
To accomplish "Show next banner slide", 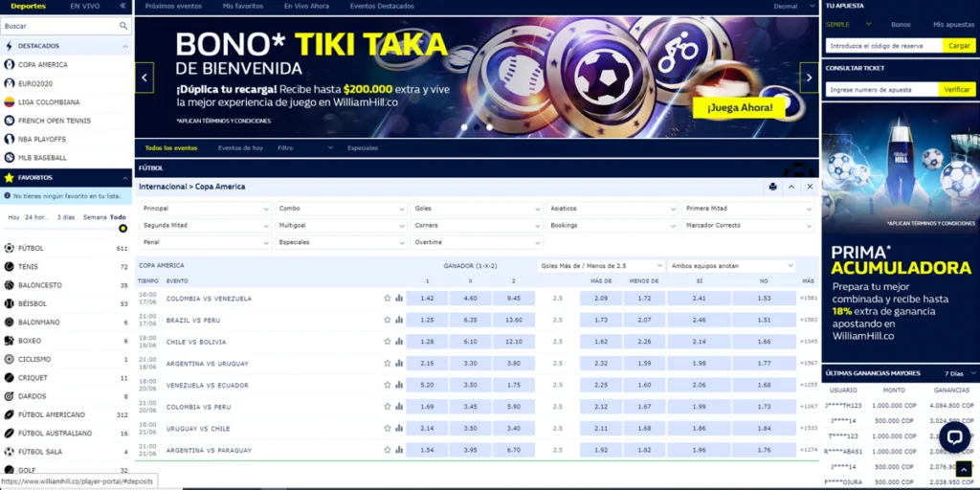I will 809,78.
